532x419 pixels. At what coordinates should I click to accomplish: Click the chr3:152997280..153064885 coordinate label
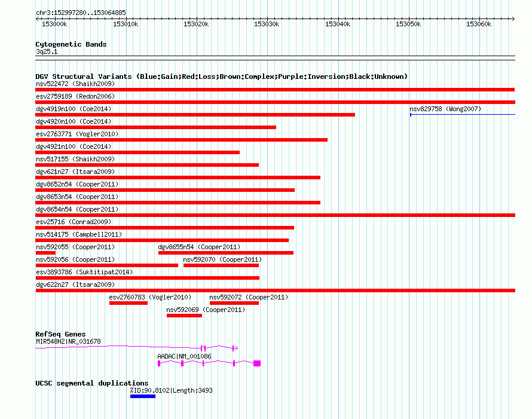81,13
